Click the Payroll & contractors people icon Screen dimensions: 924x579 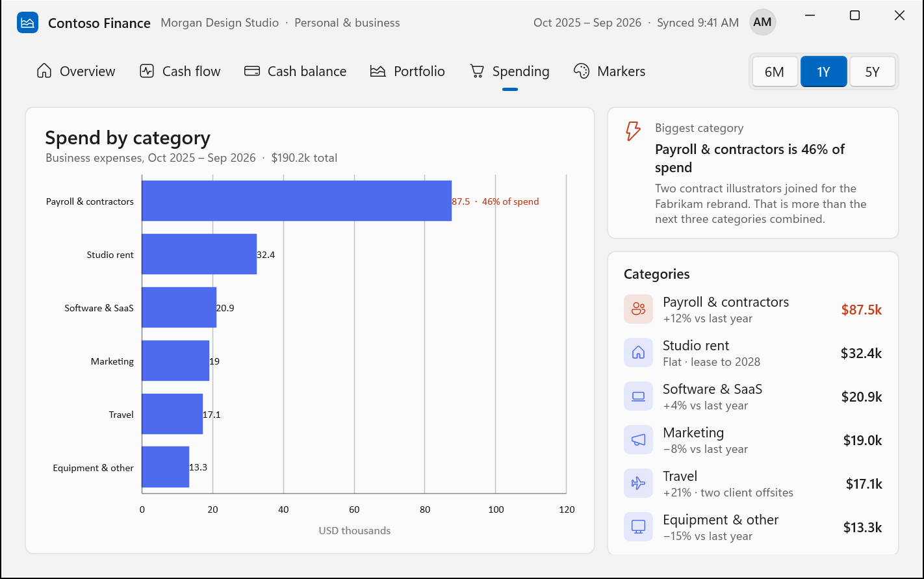tap(638, 309)
